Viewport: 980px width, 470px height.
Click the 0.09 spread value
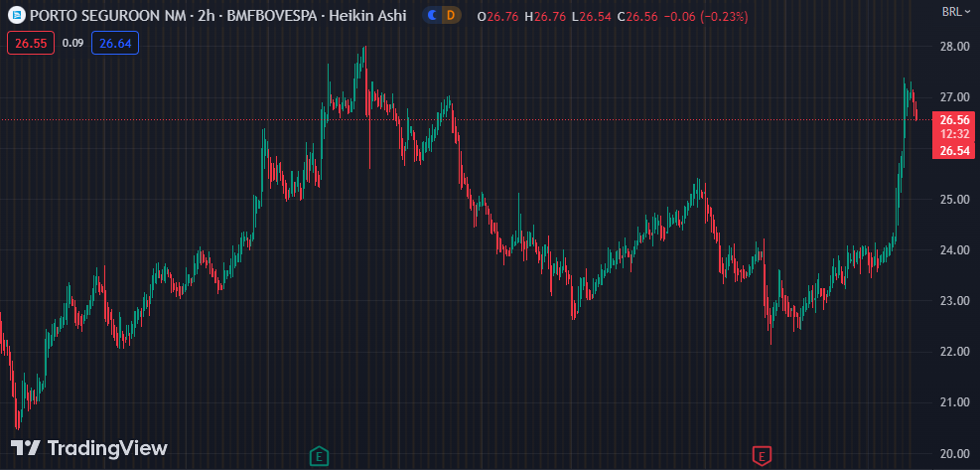coord(73,43)
